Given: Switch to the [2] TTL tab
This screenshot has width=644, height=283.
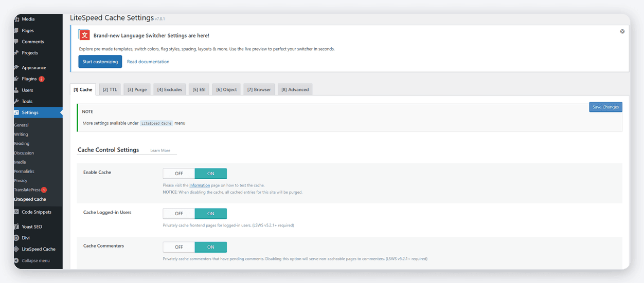Looking at the screenshot, I should point(110,89).
